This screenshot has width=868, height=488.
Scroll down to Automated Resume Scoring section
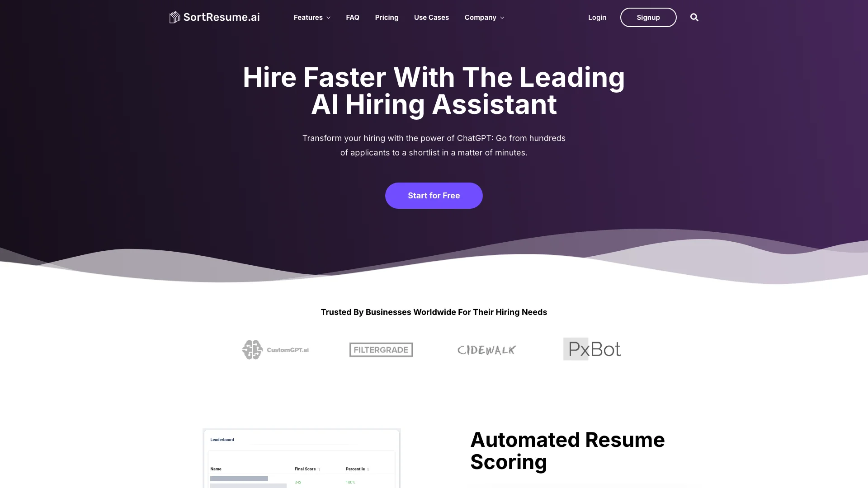[x=567, y=450]
